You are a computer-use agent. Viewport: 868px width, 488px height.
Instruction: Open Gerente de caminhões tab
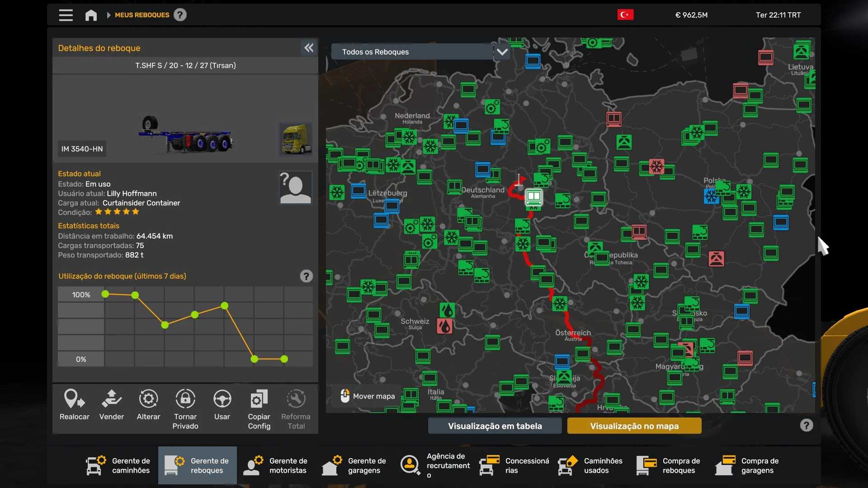[x=118, y=465]
